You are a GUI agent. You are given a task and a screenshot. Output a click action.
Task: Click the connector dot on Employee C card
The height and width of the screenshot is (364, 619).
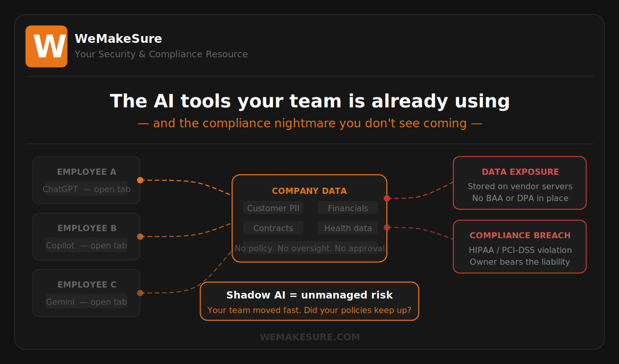(x=140, y=293)
